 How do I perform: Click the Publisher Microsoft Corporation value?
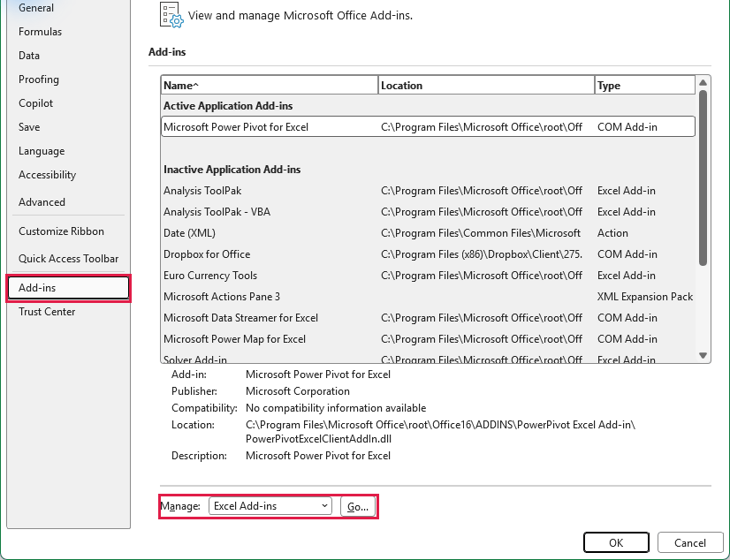298,391
